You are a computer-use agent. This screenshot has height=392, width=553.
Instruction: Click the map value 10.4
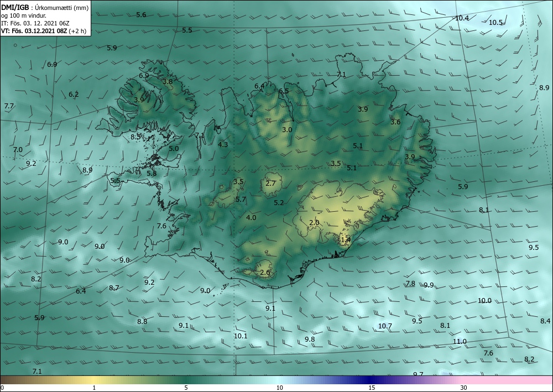462,18
